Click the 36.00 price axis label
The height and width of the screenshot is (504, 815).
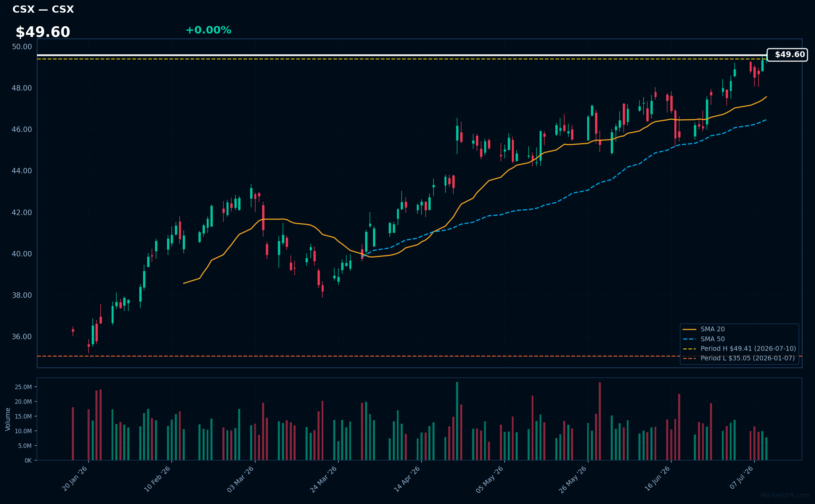(22, 337)
